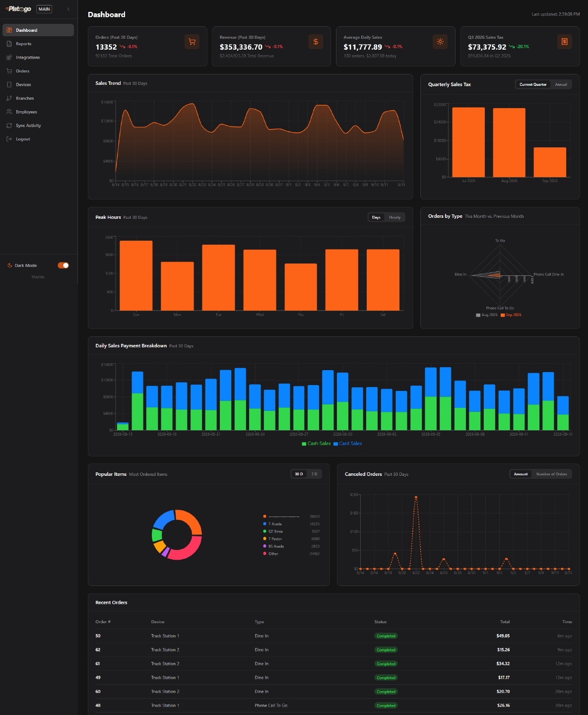Click the $353,336.70 revenue value
The width and height of the screenshot is (588, 715).
click(241, 47)
